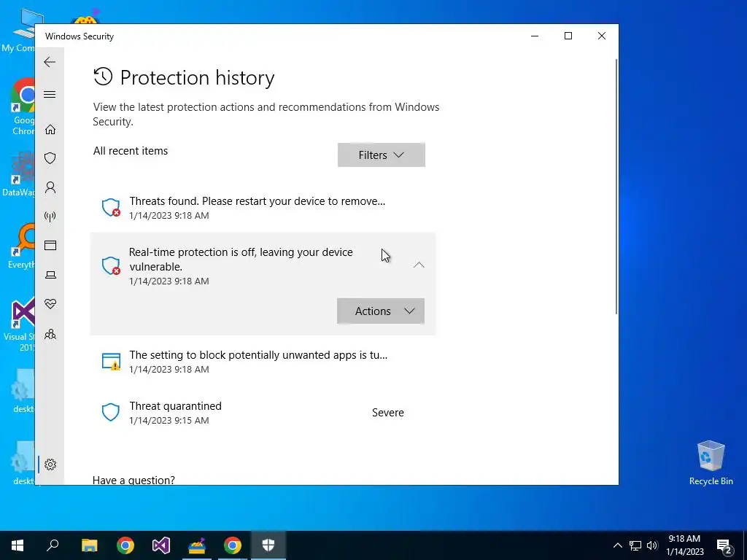
Task: Click Windows Security shield on taskbar
Action: [x=268, y=545]
